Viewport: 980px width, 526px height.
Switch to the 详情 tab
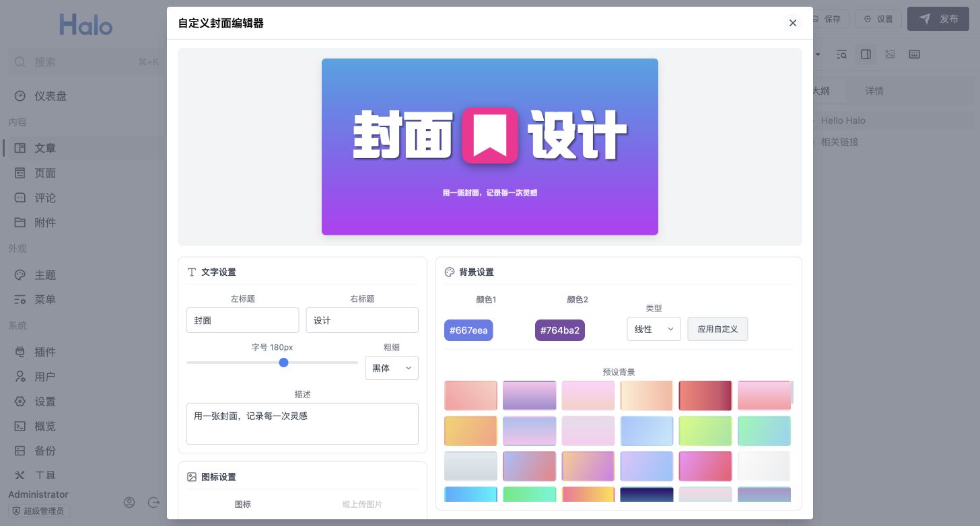pos(874,91)
